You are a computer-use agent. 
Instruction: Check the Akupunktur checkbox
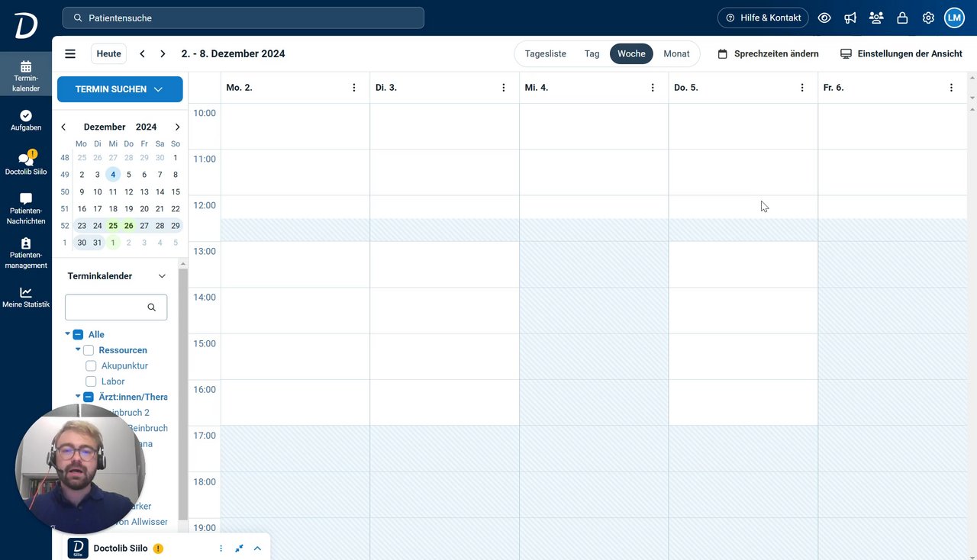point(91,366)
